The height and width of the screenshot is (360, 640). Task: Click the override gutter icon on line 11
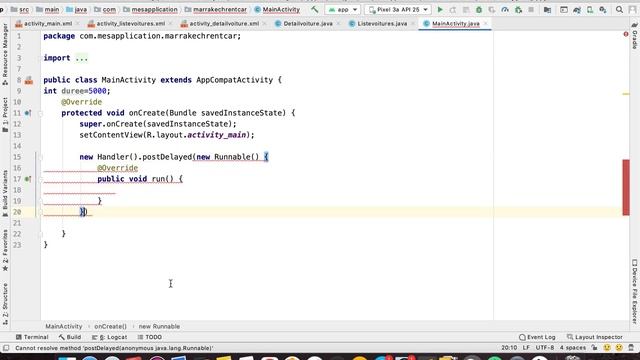(x=28, y=113)
